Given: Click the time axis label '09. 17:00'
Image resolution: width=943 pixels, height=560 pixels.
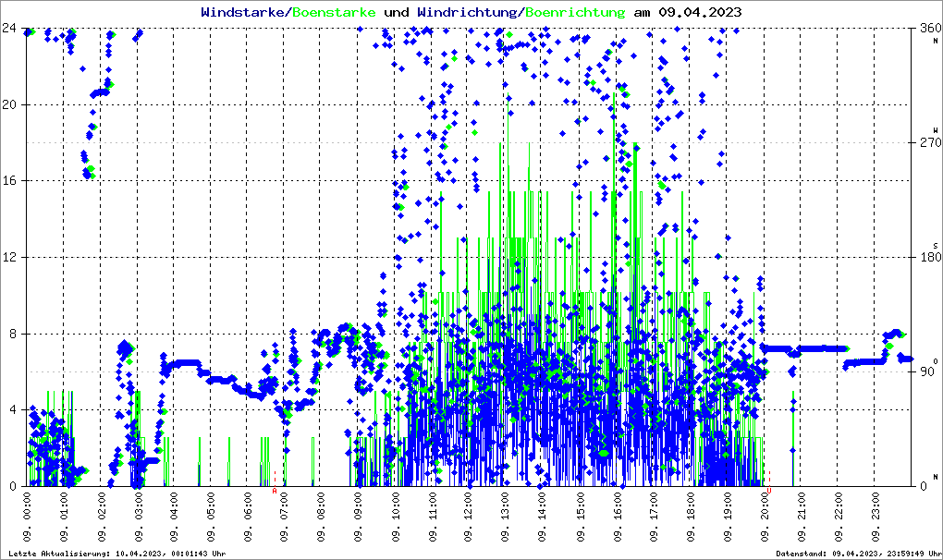Looking at the screenshot, I should 653,517.
